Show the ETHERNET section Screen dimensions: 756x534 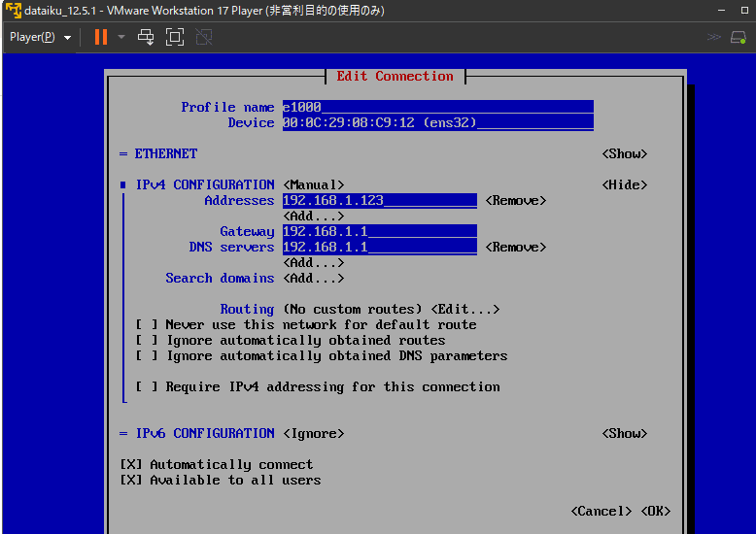pyautogui.click(x=625, y=153)
